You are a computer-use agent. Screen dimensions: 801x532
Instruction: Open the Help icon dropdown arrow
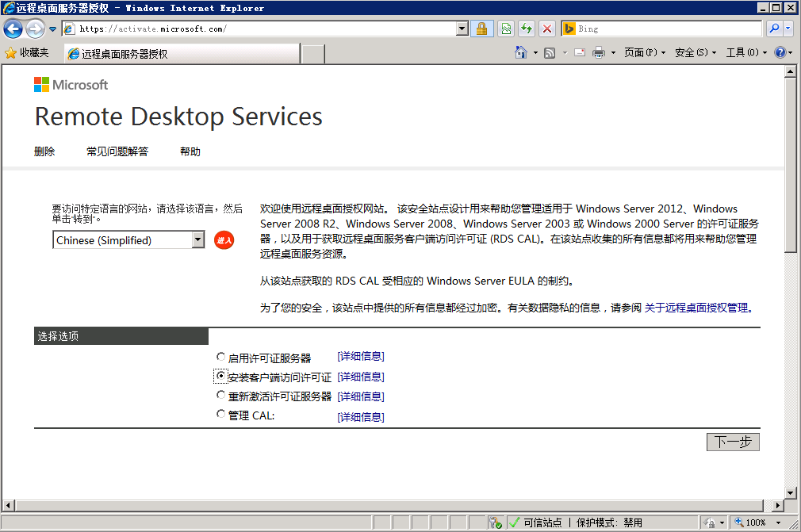click(790, 52)
